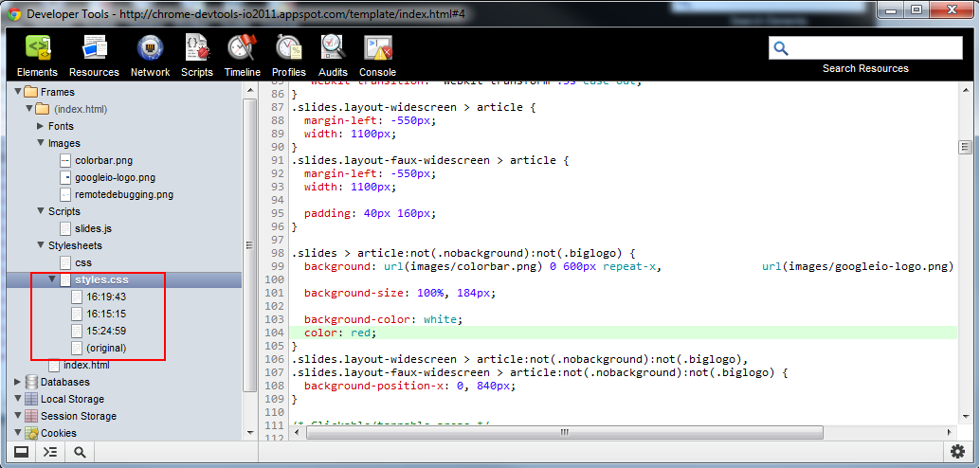The width and height of the screenshot is (980, 468).
Task: Select index.html document resource
Action: coord(79,365)
